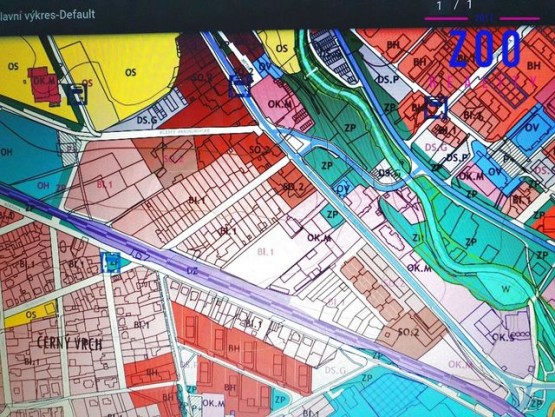Click the small OS yellow plot above Černý Vrch

[x=31, y=315]
